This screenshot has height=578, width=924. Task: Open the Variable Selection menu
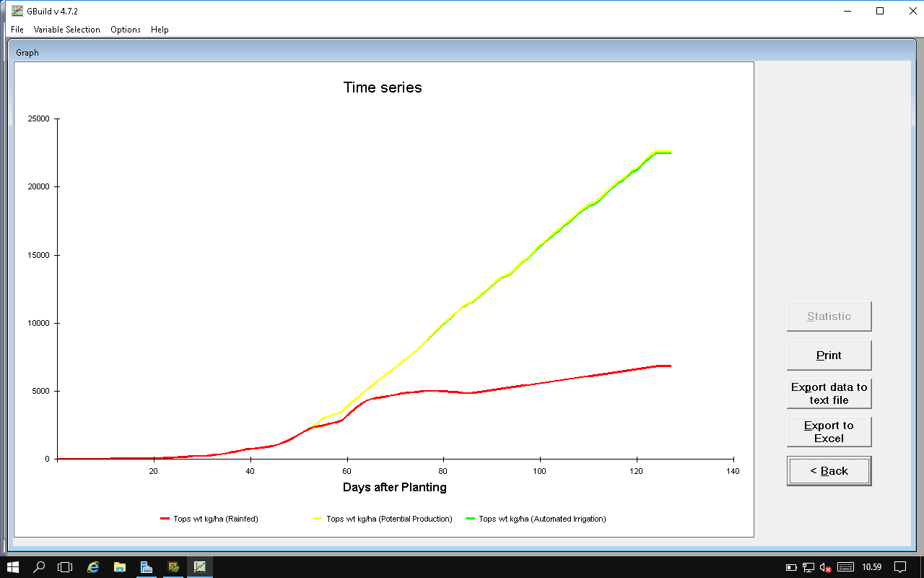(66, 30)
